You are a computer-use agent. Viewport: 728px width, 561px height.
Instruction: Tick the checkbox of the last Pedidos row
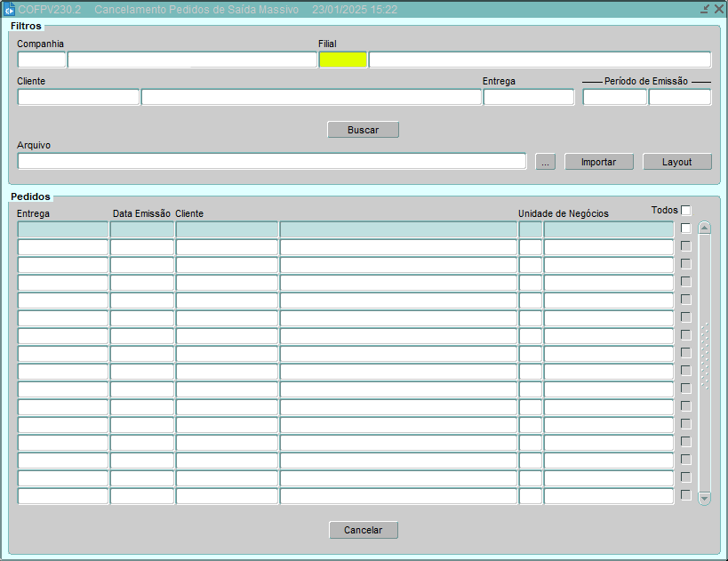click(x=685, y=495)
